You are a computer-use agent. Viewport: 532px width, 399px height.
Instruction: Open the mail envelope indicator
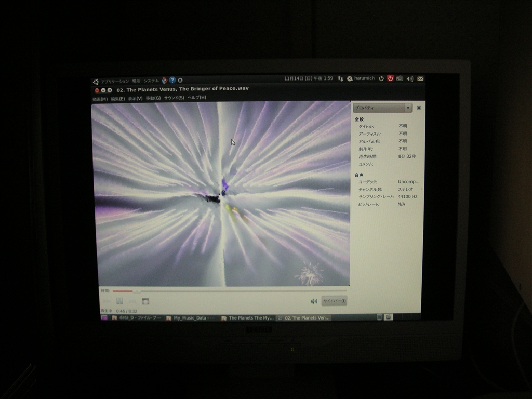click(420, 79)
